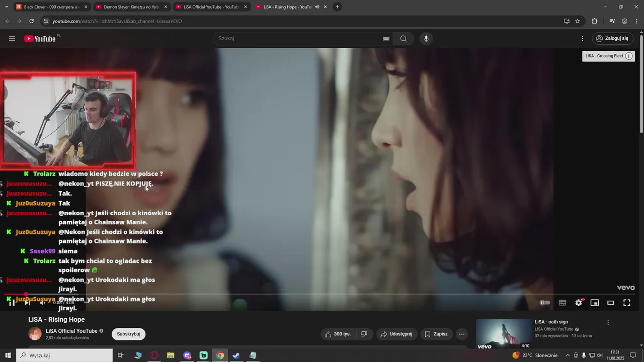Screen dimensions: 644x362
Task: Skip to the next video
Action: click(27, 303)
